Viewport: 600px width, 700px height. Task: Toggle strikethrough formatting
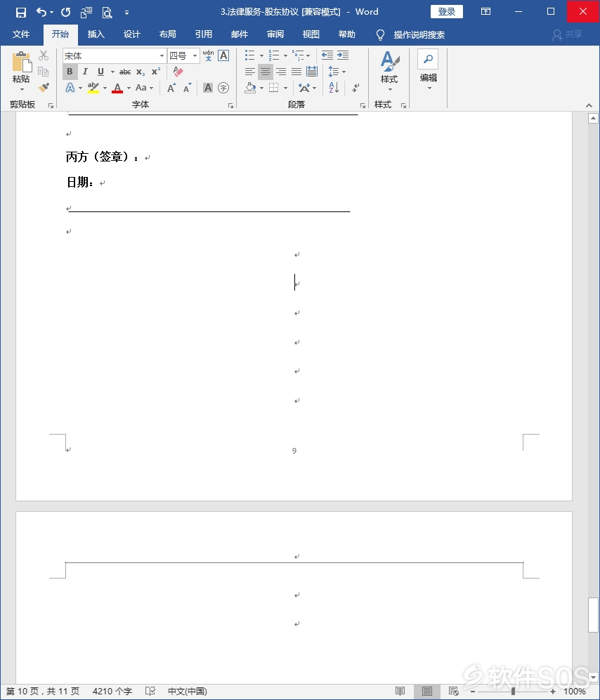pos(125,72)
